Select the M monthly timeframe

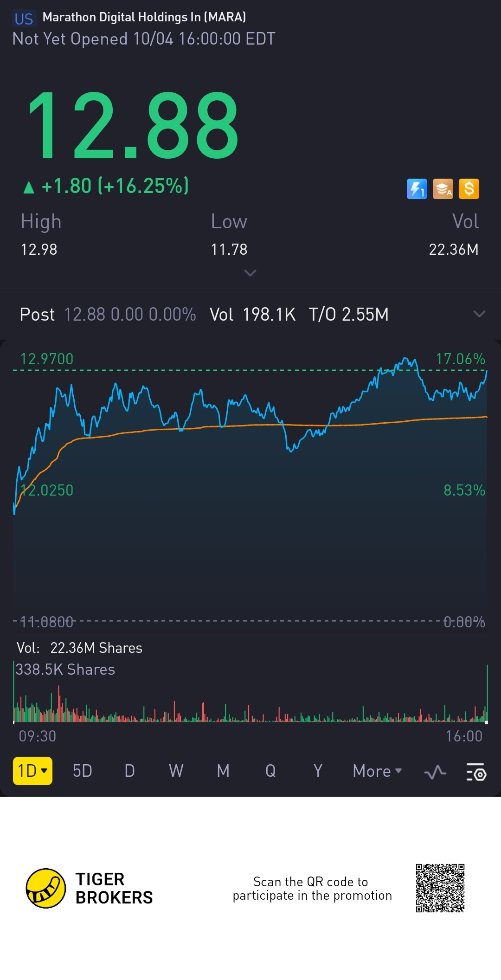coord(223,771)
